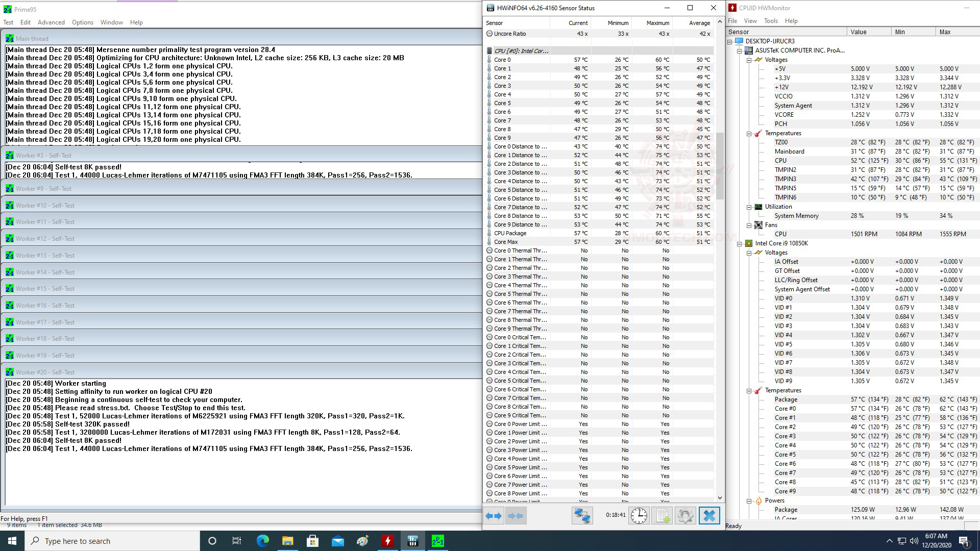980x551 pixels.
Task: Start logging to file icon
Action: 662,516
